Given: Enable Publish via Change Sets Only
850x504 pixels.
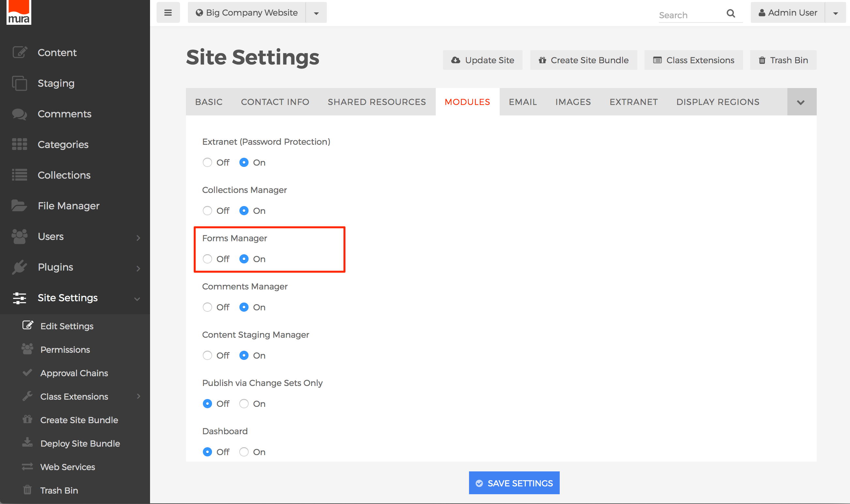Looking at the screenshot, I should point(244,404).
